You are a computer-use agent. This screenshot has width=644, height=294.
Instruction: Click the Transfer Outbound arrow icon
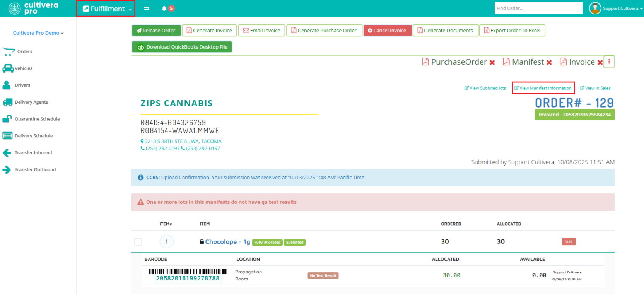pos(7,169)
